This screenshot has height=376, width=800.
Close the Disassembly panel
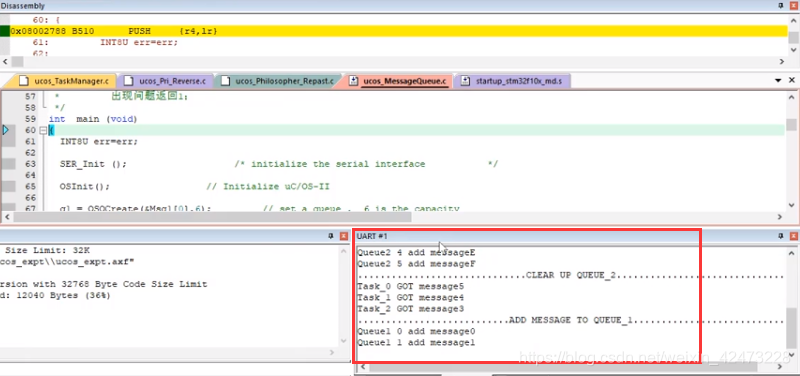(793, 6)
